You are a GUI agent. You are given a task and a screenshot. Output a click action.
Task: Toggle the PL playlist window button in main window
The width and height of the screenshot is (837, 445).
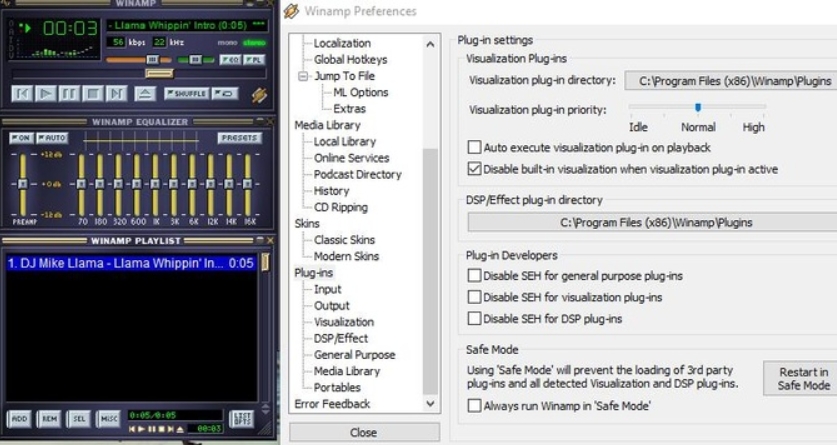click(254, 60)
